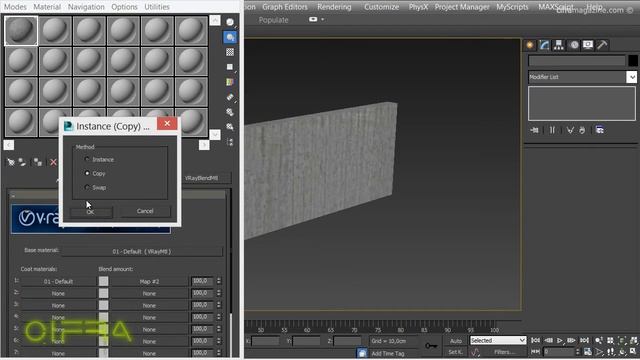Click Next Frame playback button

571,340
